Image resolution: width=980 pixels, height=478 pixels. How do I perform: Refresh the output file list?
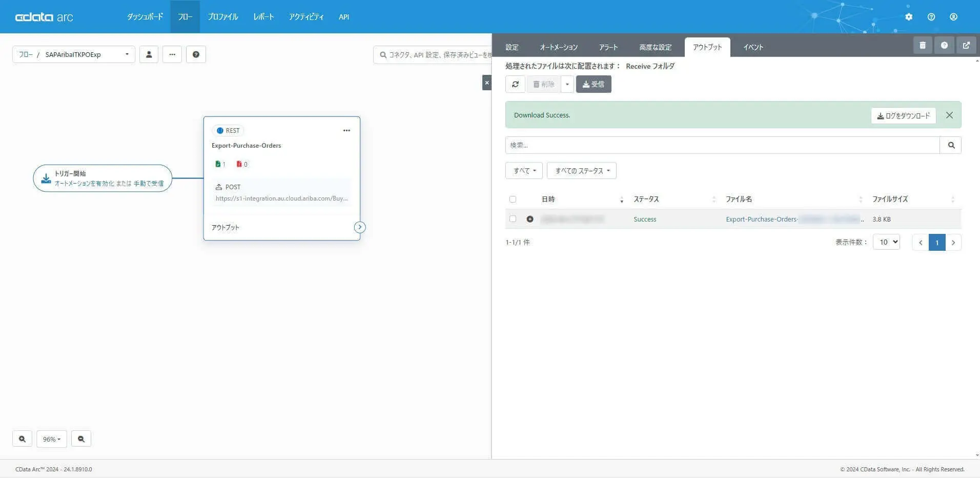pos(515,84)
